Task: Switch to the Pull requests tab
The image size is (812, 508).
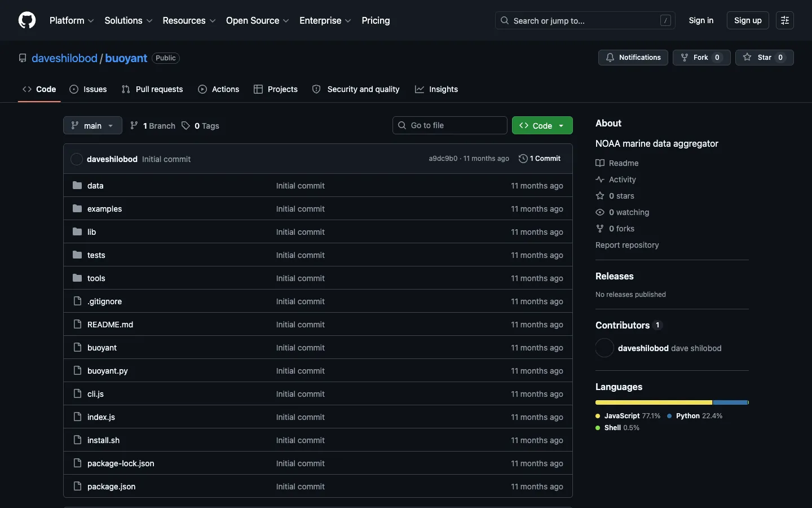Action: (x=152, y=89)
